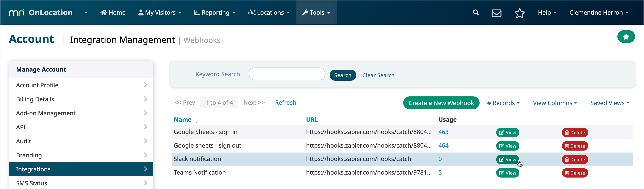Image resolution: width=644 pixels, height=189 pixels.
Task: Click the Teams Notification URL cell
Action: [x=369, y=172]
